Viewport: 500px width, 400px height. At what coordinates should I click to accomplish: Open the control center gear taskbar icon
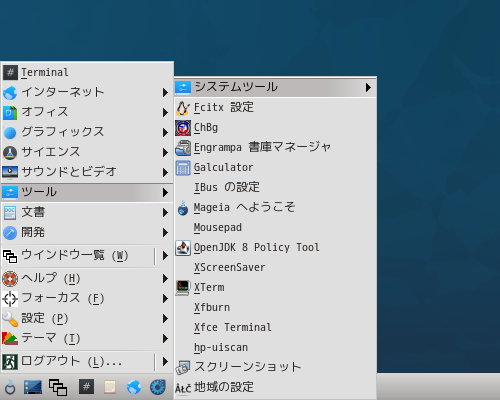click(158, 387)
